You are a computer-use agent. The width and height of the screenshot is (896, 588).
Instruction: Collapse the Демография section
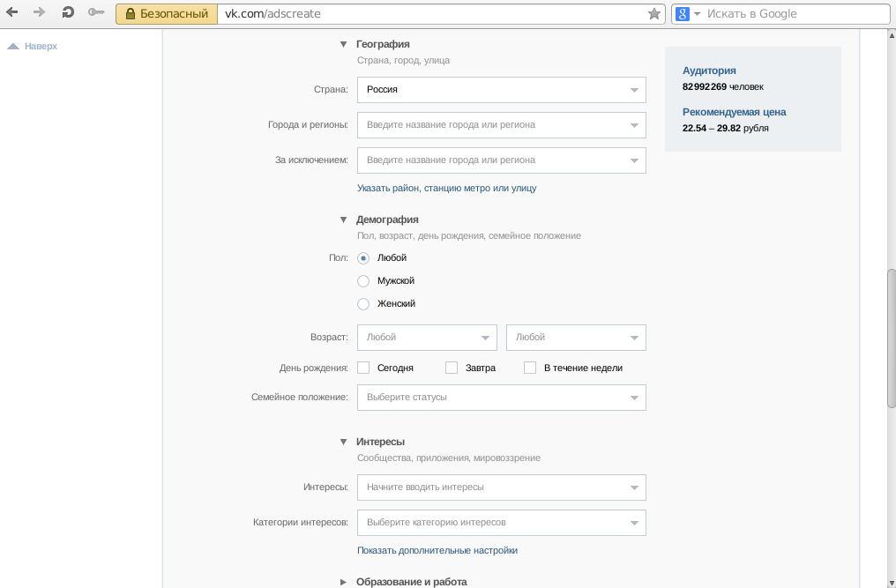(345, 220)
